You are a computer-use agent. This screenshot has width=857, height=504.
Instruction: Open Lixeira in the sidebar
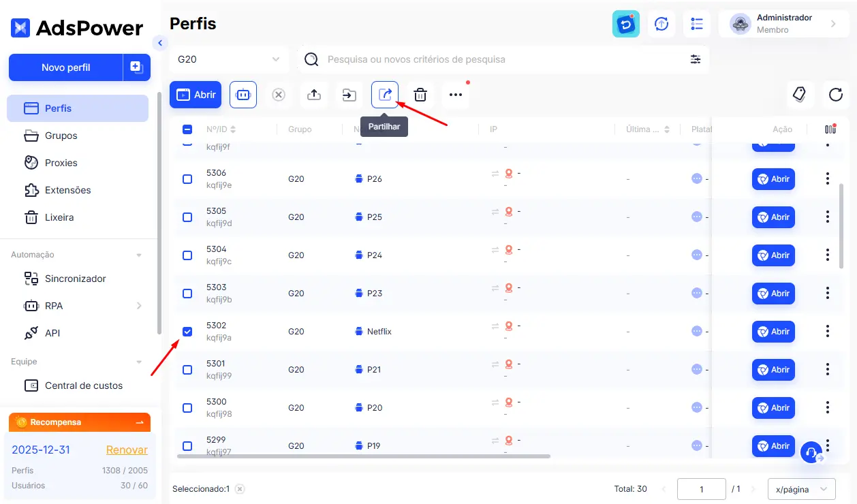(78, 217)
